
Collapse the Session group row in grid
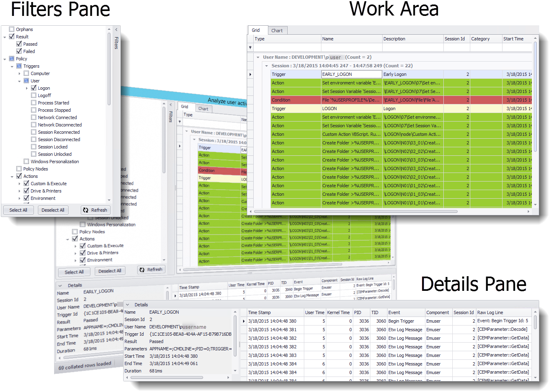coord(266,66)
